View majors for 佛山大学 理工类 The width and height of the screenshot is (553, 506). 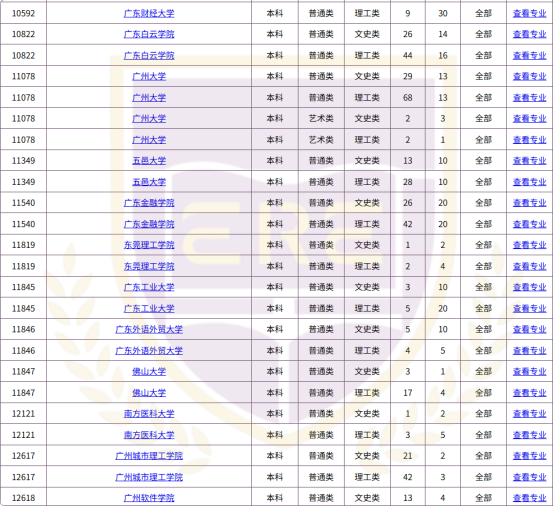pyautogui.click(x=529, y=392)
